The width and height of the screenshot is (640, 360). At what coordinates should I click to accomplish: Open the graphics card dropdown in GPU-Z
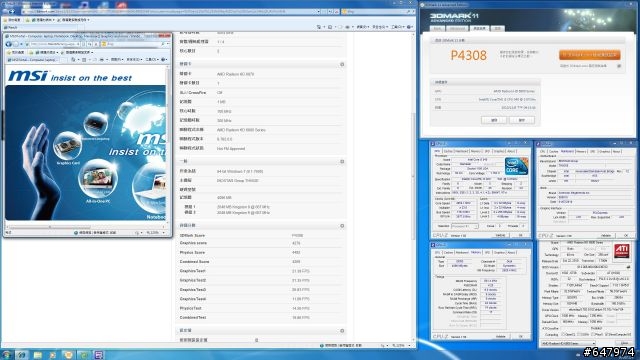click(x=568, y=343)
